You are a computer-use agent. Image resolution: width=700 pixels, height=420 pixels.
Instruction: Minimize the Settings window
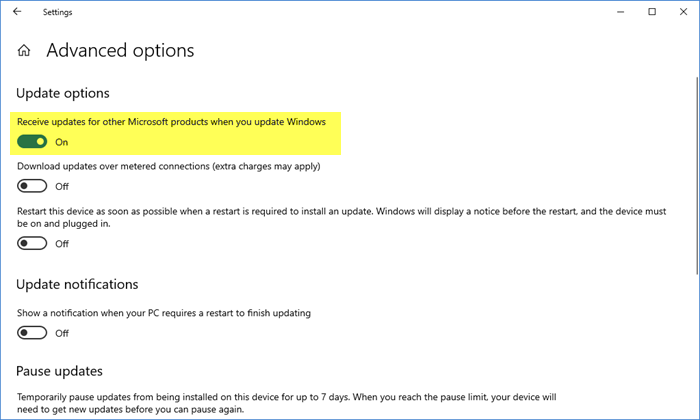pos(621,12)
